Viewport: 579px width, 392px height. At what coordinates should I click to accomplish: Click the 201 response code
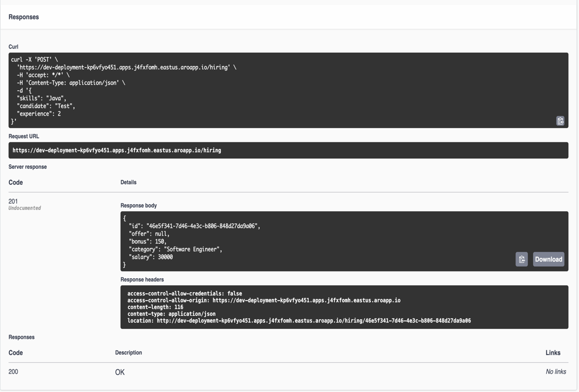click(13, 201)
